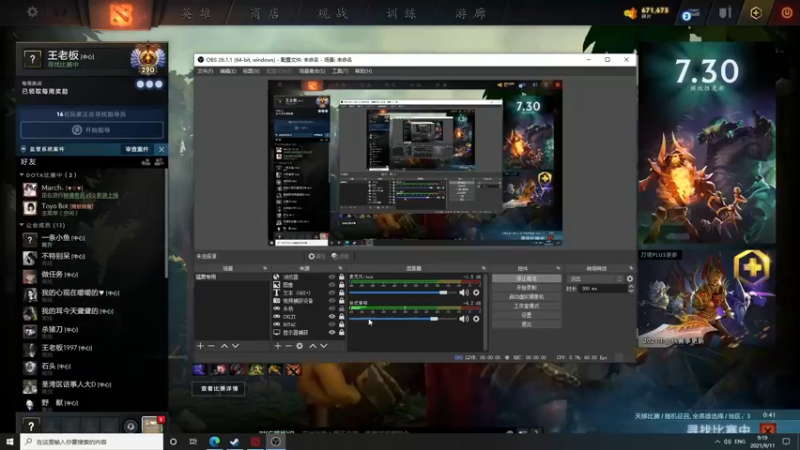Collapse the 公会成员 (13) group
Viewport: 800px width, 450px height.
[x=22, y=225]
